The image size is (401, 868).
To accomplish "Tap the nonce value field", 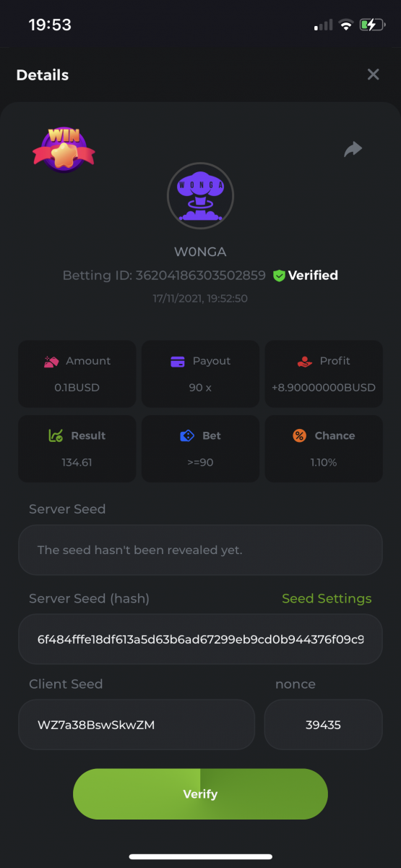I will [323, 724].
